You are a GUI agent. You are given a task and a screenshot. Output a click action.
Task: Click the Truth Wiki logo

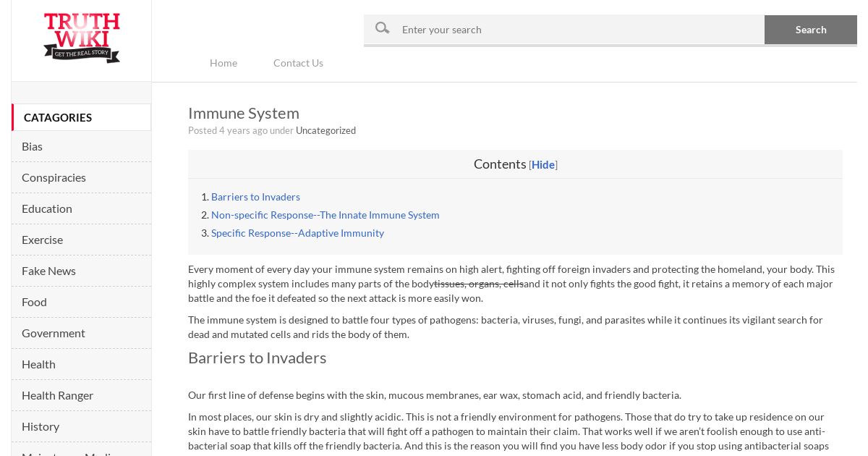tap(82, 38)
